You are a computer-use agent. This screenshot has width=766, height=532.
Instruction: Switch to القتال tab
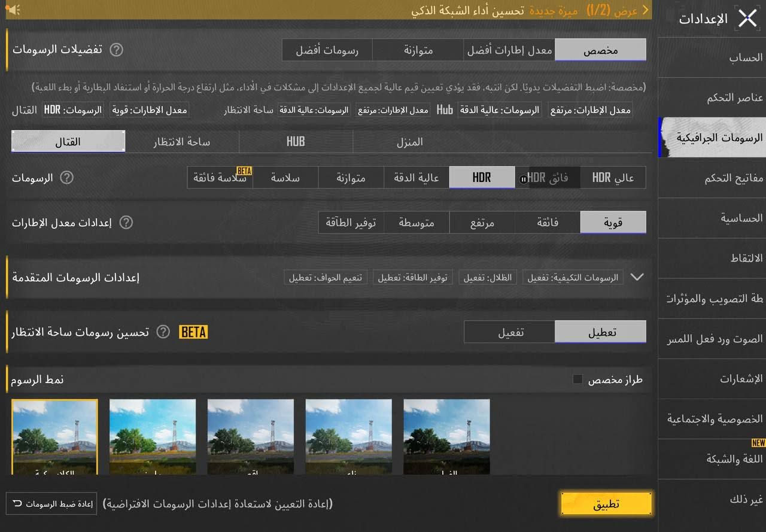pyautogui.click(x=68, y=142)
